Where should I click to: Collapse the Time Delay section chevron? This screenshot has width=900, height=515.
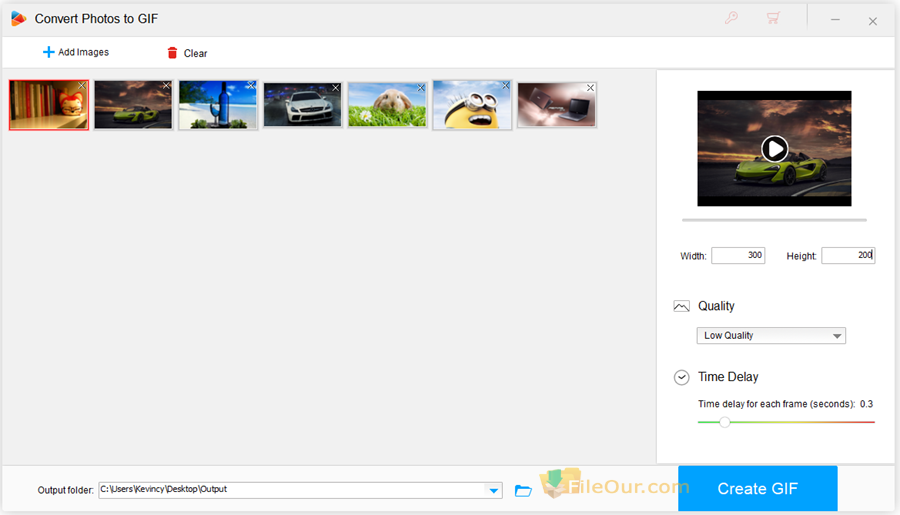pyautogui.click(x=681, y=377)
